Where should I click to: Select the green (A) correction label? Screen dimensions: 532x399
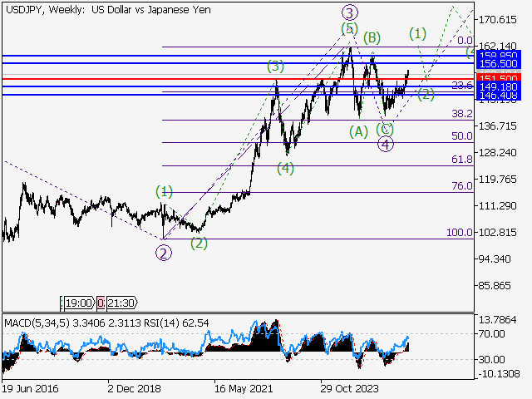(x=358, y=131)
